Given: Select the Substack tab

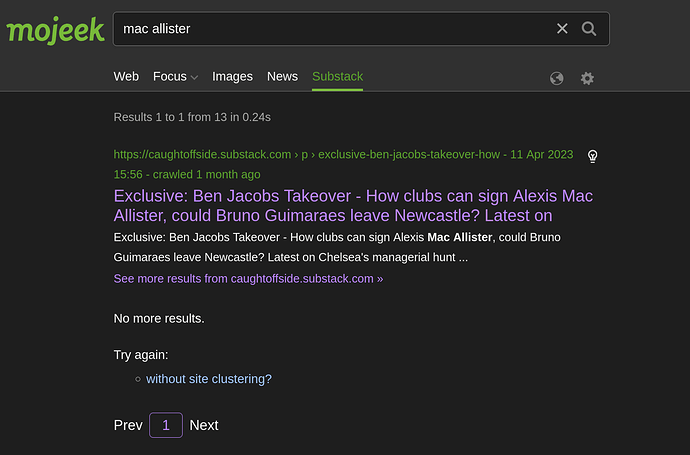Looking at the screenshot, I should click(338, 77).
